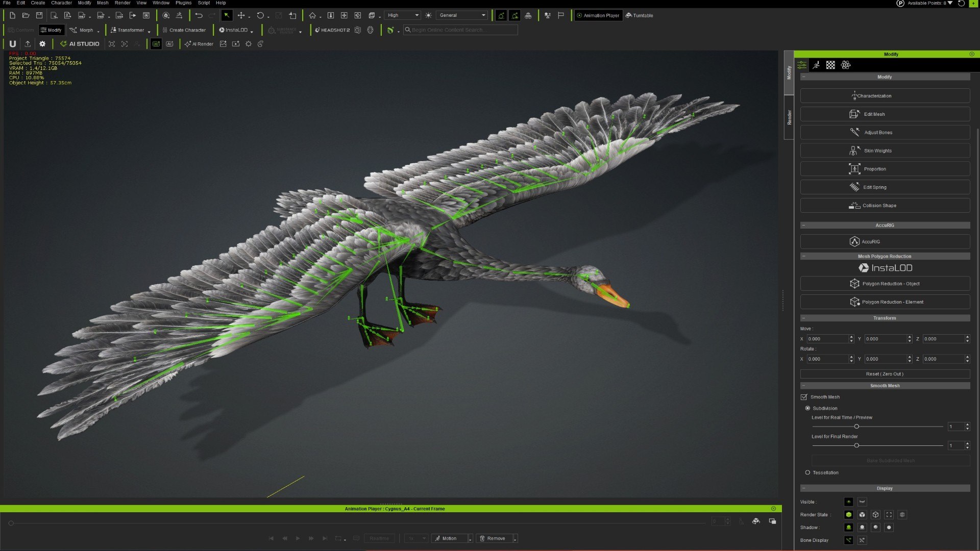
Task: Expand the Morph dropdown arrow
Action: (99, 31)
